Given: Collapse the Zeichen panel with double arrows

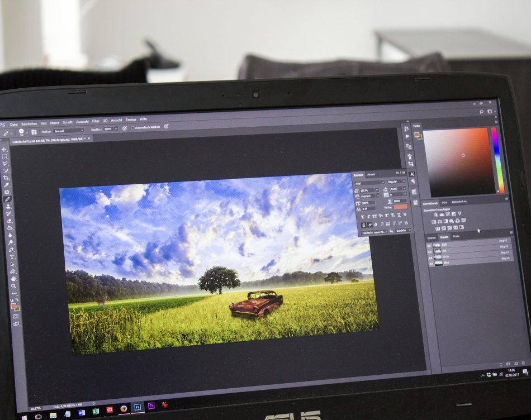Looking at the screenshot, I should tap(397, 173).
